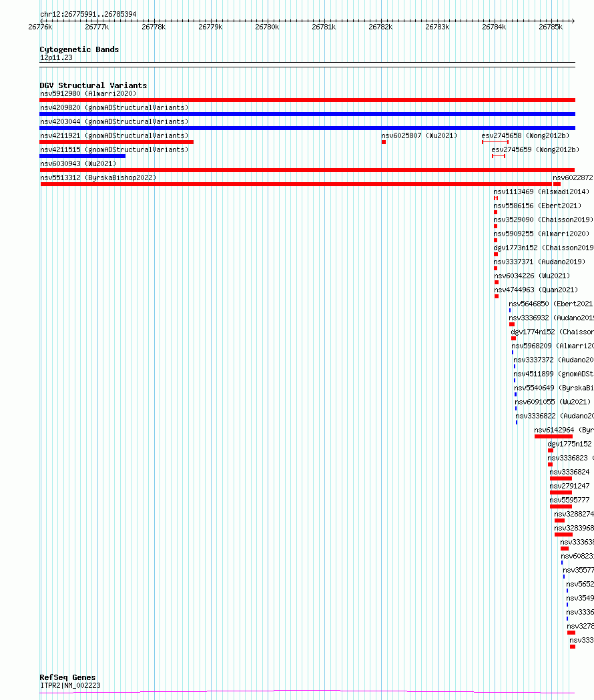The image size is (594, 700).
Task: Select the nsv3336823 variant label
Action: click(571, 458)
